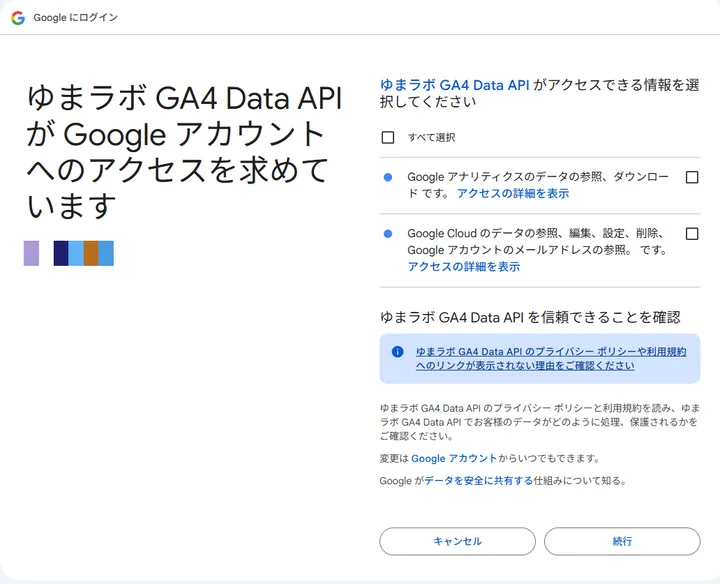Screen dimensions: 720x584
Task: Enable the Google Cloud data access checkbox
Action: coord(692,234)
